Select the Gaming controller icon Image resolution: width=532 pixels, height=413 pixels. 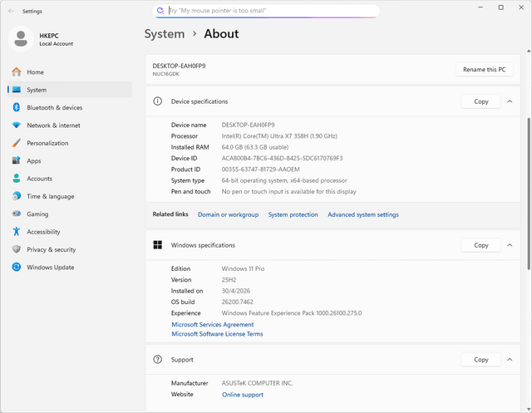tap(17, 214)
